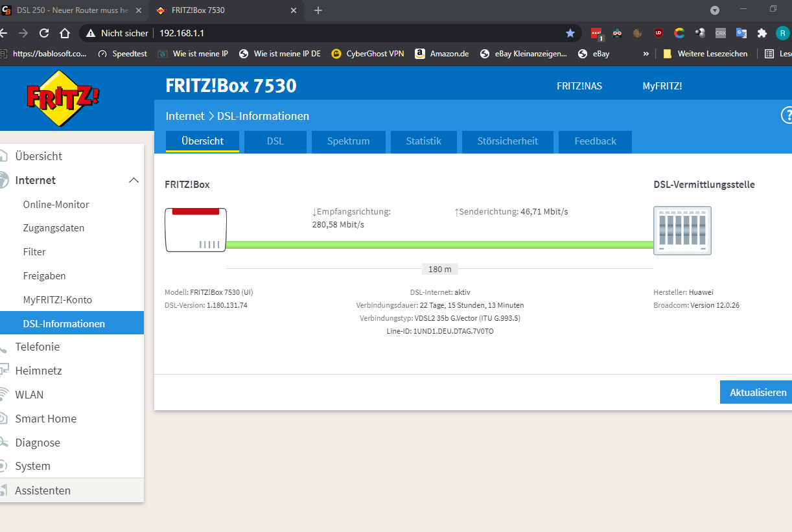The image size is (792, 532).
Task: Open the FRITZ!NAS link
Action: (x=579, y=86)
